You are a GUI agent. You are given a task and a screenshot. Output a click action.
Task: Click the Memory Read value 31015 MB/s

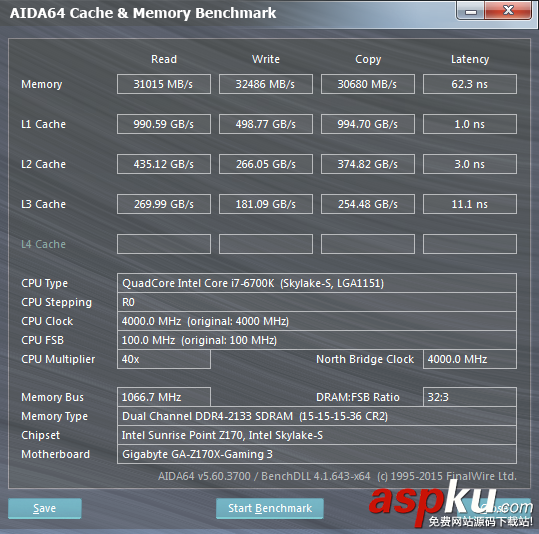(164, 84)
